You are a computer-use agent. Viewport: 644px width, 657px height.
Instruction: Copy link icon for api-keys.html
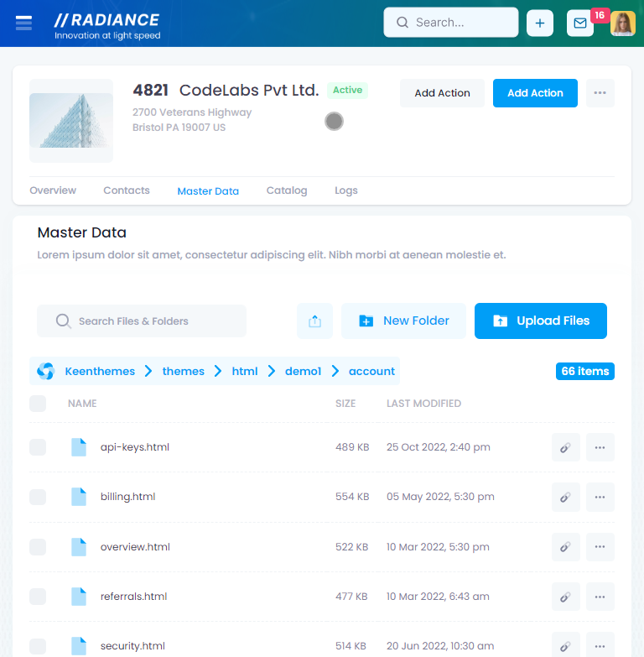[565, 447]
